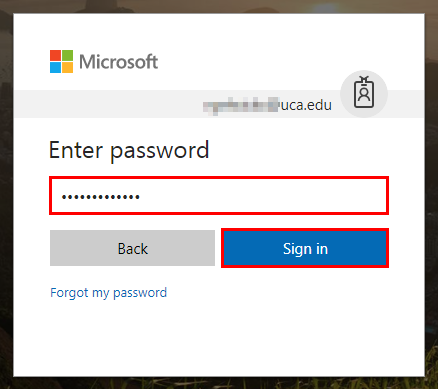Click the Microsoft wordmark text
The height and width of the screenshot is (389, 438).
[x=118, y=62]
